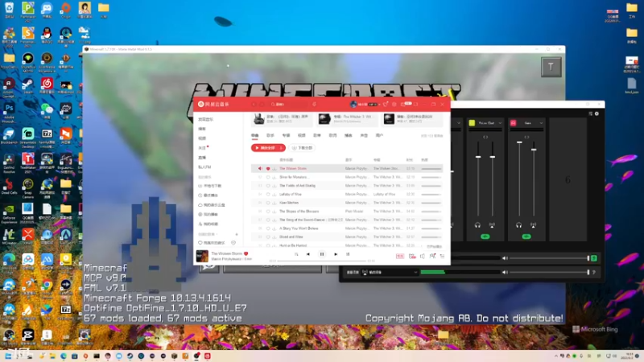Expand the Voice Chat channel dropdown
This screenshot has height=362, width=644.
click(500, 123)
